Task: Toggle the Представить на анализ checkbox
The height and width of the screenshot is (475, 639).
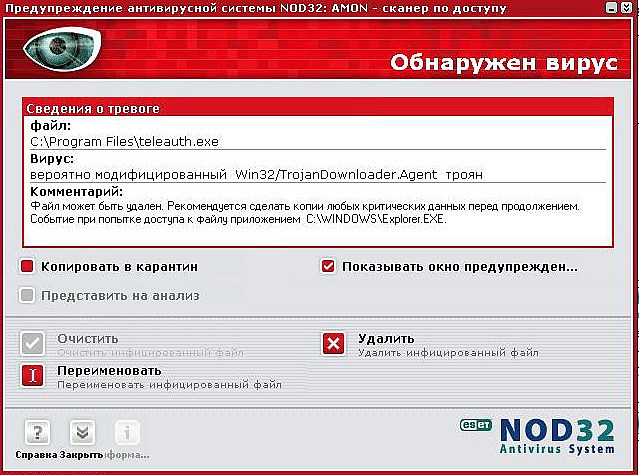Action: (x=28, y=295)
